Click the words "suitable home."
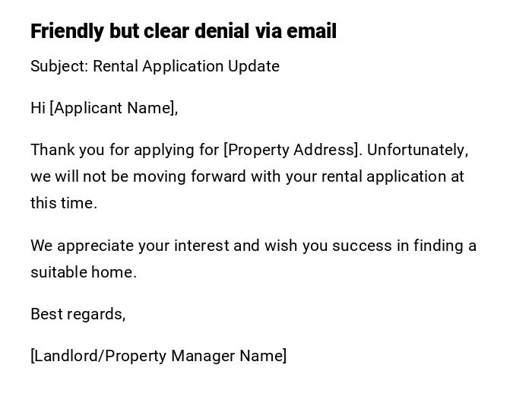The image size is (532, 403). [x=84, y=272]
